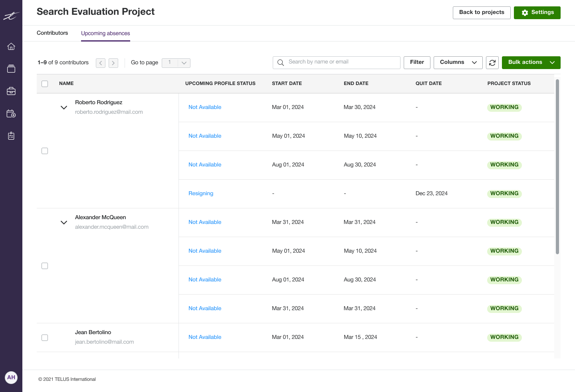Click the search magnifier icon
This screenshot has width=575, height=392.
[281, 62]
